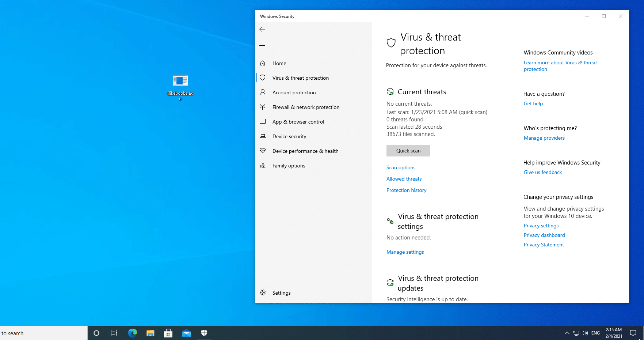
Task: Click Get help link
Action: [533, 103]
